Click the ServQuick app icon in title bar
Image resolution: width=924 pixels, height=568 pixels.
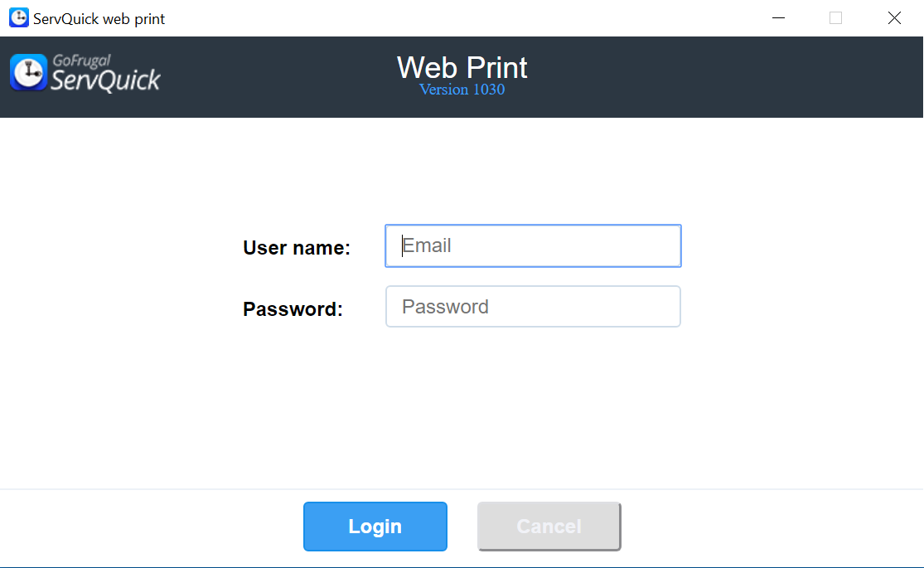point(18,17)
